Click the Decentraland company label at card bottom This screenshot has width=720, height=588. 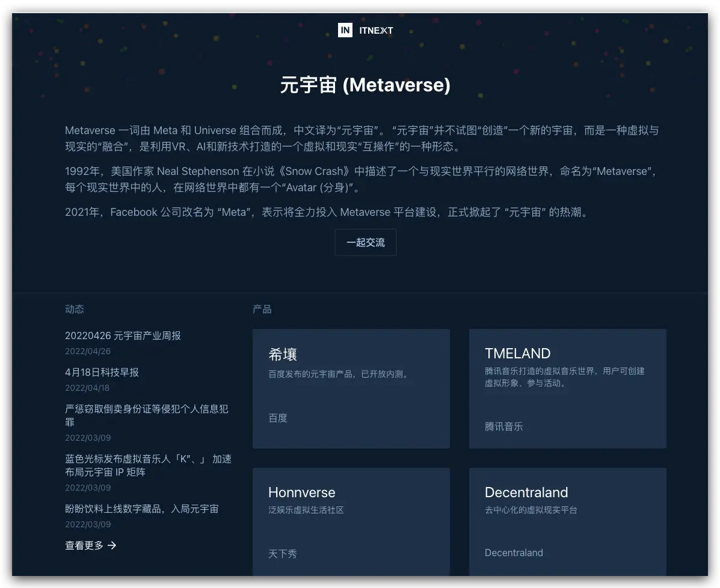click(514, 553)
